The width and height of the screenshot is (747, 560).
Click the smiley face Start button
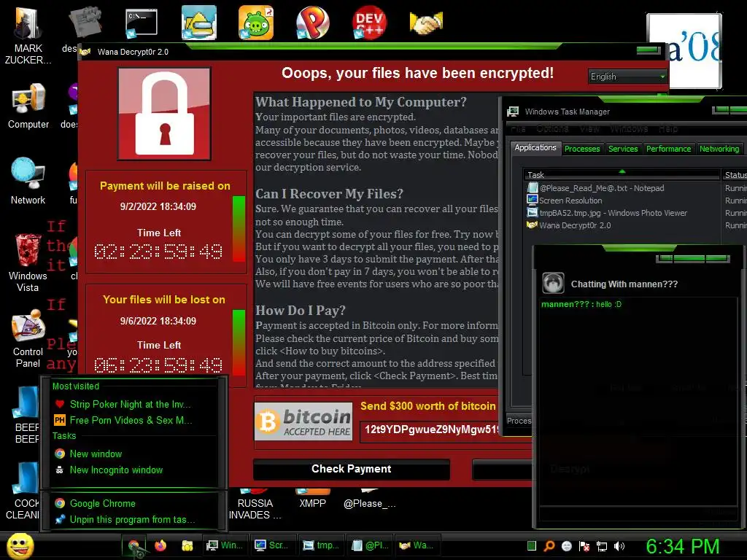(x=20, y=545)
